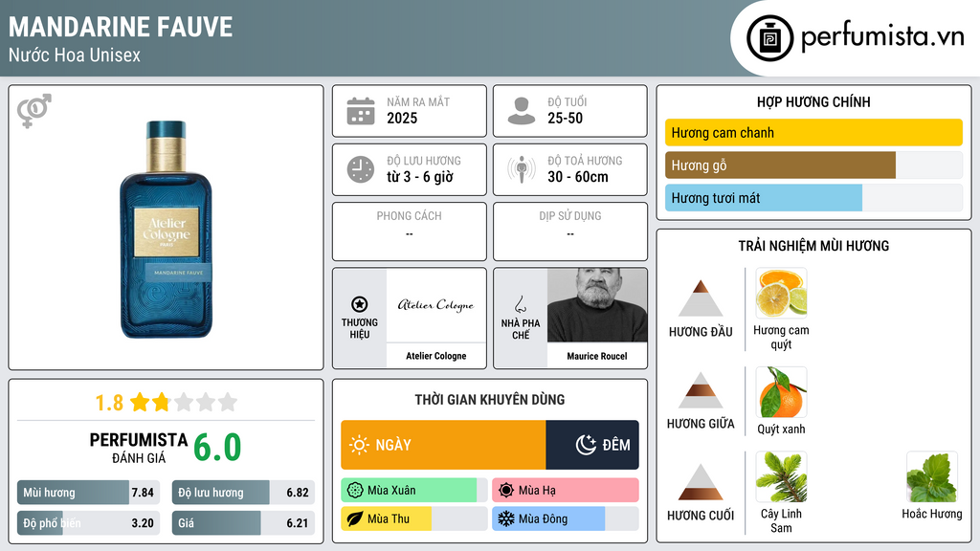
Task: Click the Giá score bar
Action: (x=243, y=523)
